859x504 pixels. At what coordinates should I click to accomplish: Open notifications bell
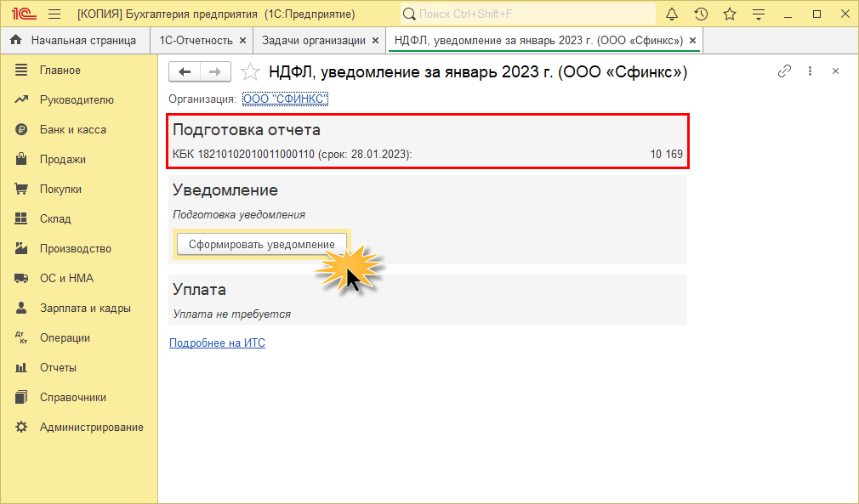tap(672, 14)
